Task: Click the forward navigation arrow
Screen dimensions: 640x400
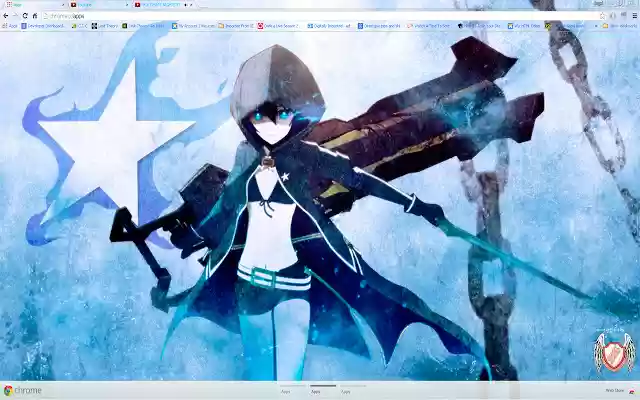Action: [x=15, y=16]
